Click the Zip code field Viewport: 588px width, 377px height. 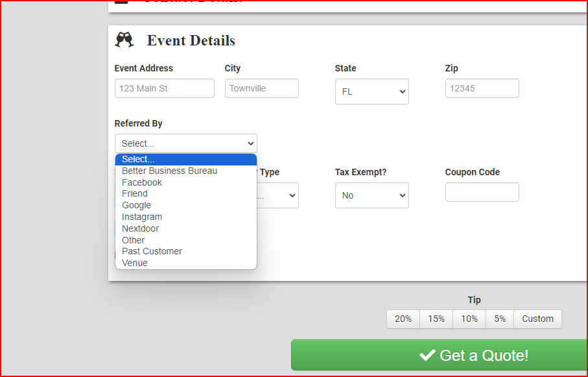[x=482, y=88]
